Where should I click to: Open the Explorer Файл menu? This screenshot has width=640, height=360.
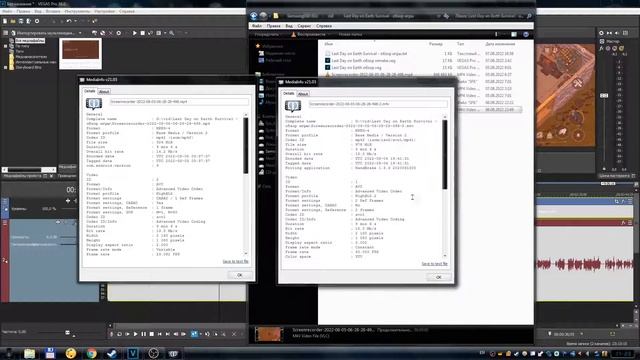257,26
